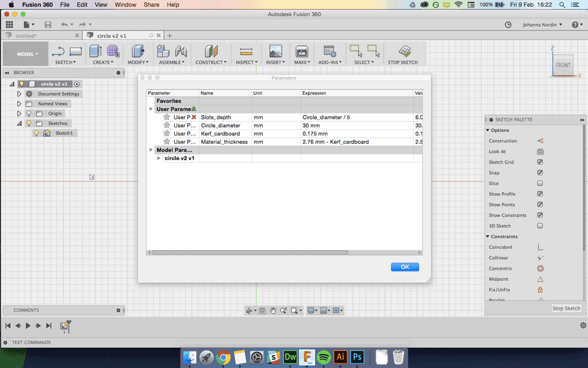Image resolution: width=588 pixels, height=368 pixels.
Task: Expand the circle v2 v1 parameter row
Action: [159, 158]
